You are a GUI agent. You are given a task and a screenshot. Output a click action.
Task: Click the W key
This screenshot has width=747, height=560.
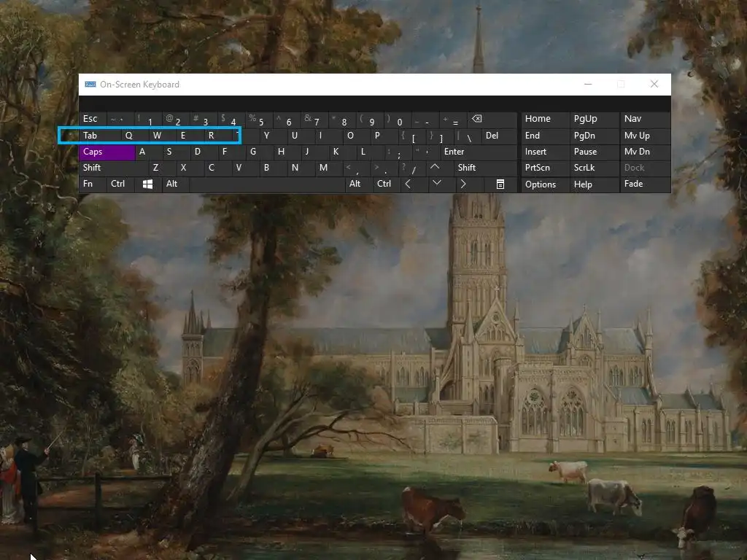point(163,136)
